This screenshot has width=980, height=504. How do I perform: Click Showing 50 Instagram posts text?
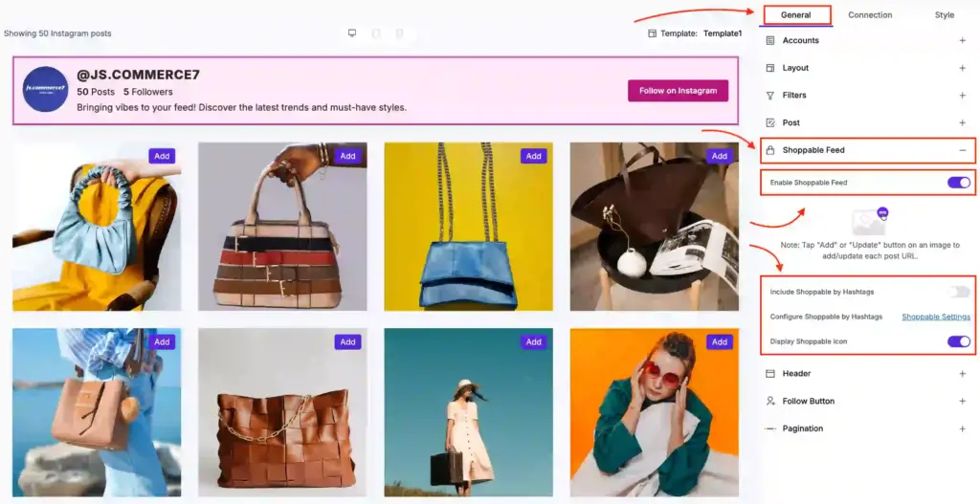coord(57,33)
